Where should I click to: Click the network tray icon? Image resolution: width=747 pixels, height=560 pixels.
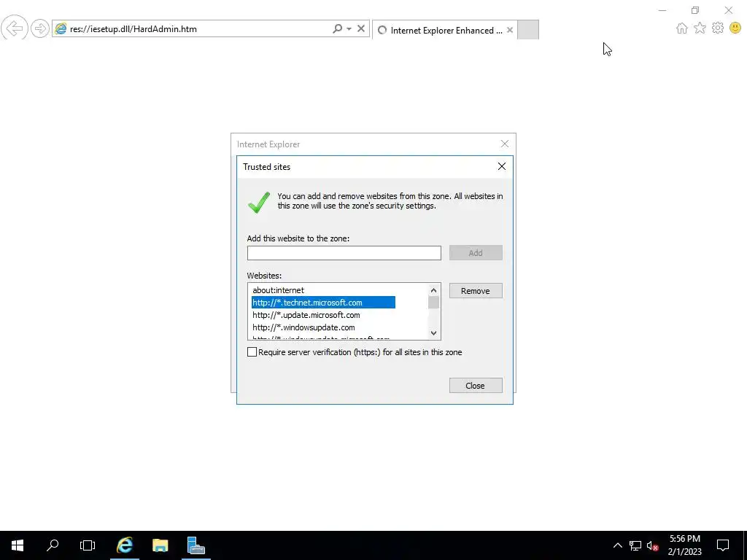[x=635, y=545]
